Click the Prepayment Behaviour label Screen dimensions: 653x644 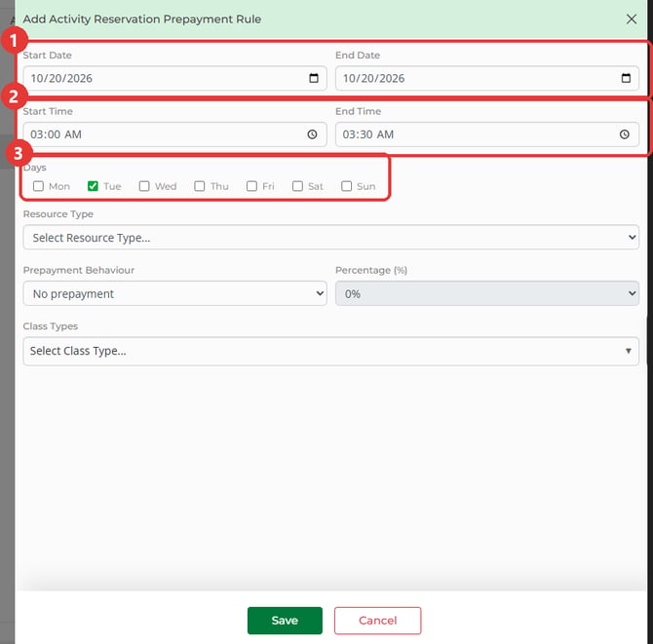79,270
